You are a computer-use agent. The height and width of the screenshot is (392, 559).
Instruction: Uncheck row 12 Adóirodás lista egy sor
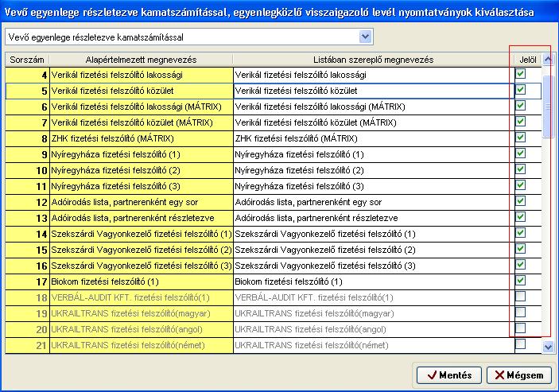[521, 201]
